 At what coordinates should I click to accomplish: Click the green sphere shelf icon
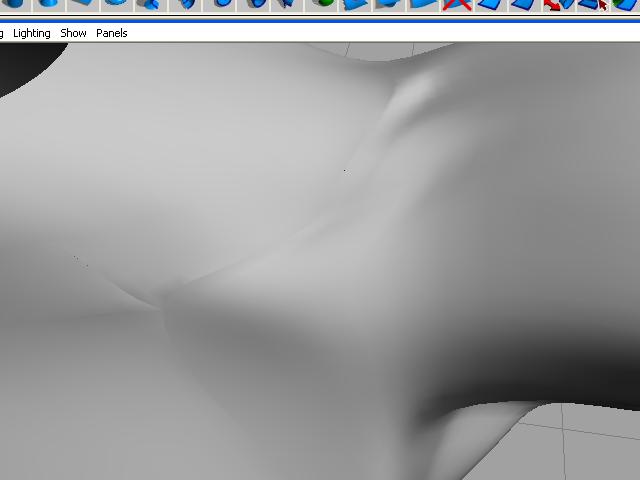coord(323,4)
